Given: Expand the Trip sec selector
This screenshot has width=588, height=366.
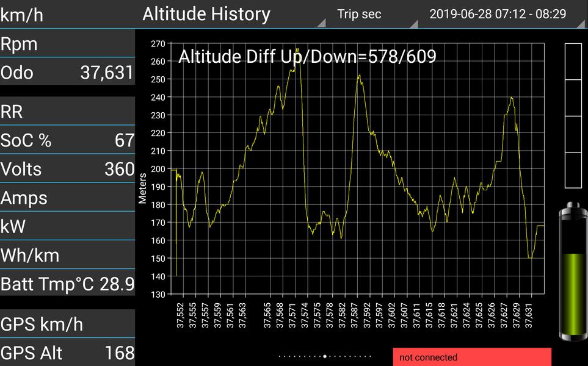Looking at the screenshot, I should (x=372, y=14).
